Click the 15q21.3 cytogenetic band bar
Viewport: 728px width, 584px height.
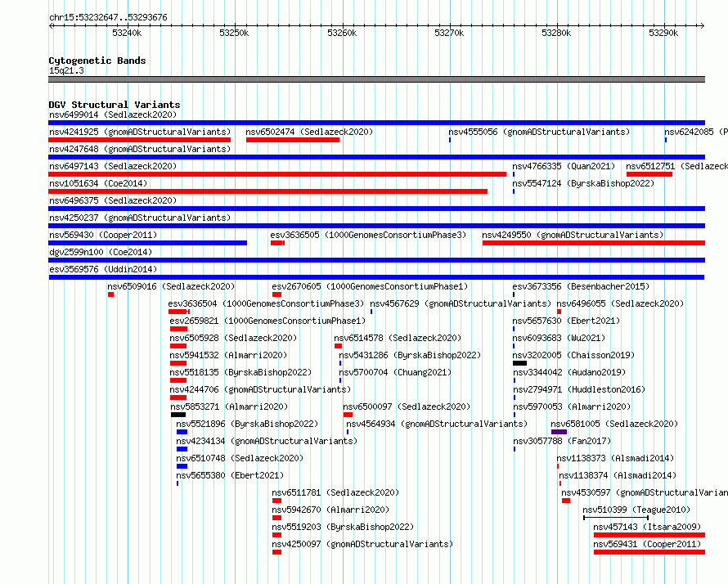point(376,79)
